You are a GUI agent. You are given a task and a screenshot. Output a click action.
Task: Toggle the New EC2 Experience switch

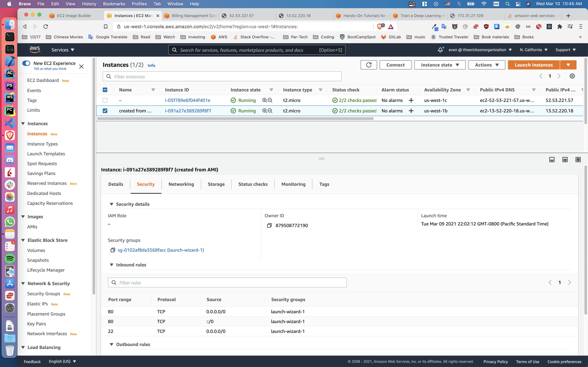click(x=26, y=63)
